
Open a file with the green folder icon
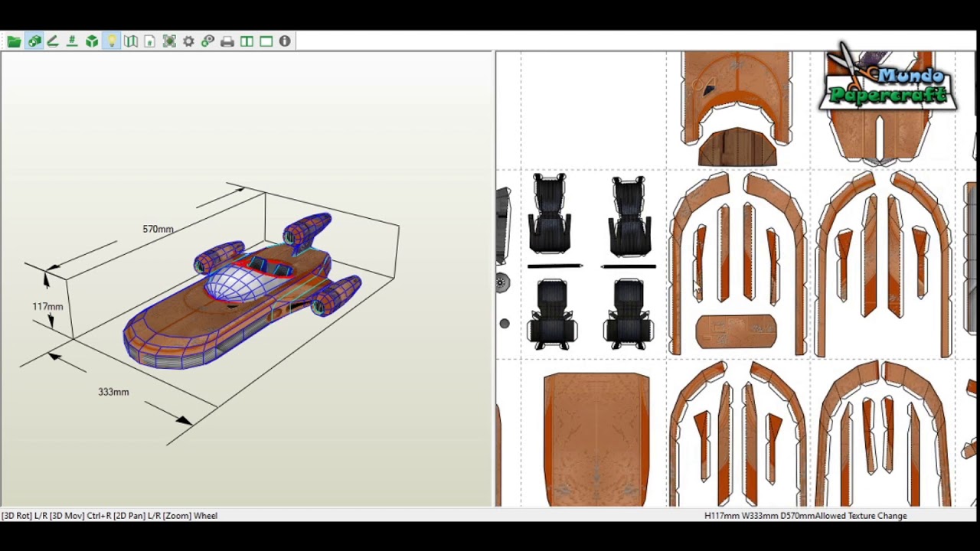click(x=14, y=41)
